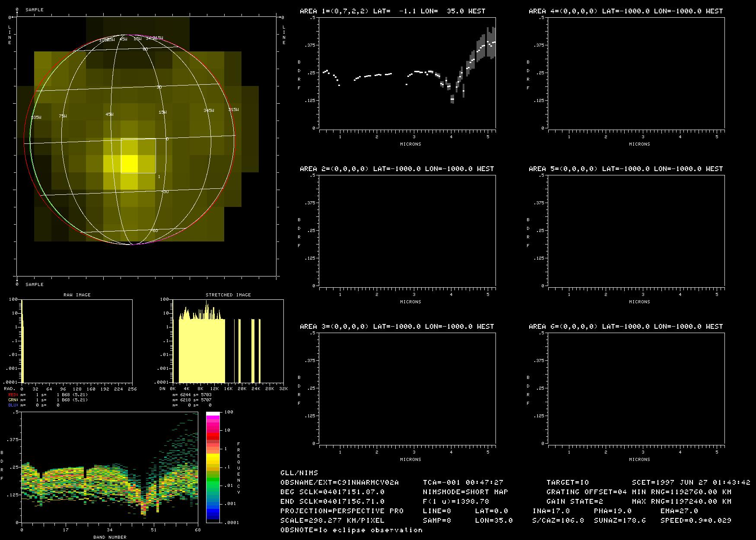Select the AREA 1 spectrum plot
The image size is (756, 540).
tap(407, 73)
